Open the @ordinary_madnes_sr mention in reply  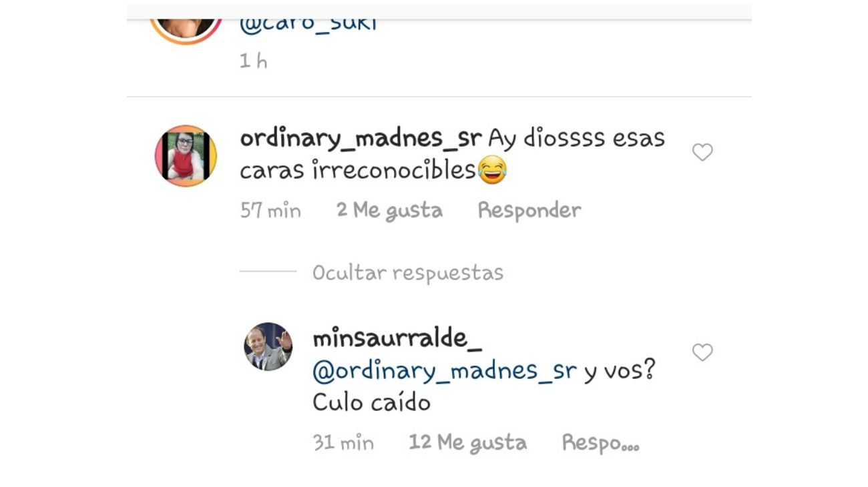445,371
